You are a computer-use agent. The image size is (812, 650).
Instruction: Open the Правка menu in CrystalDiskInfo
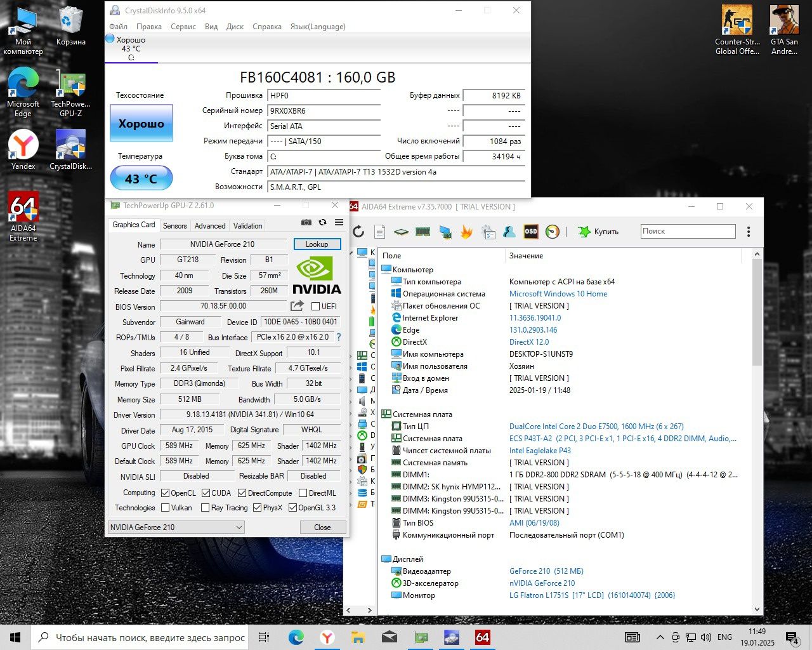click(x=149, y=27)
